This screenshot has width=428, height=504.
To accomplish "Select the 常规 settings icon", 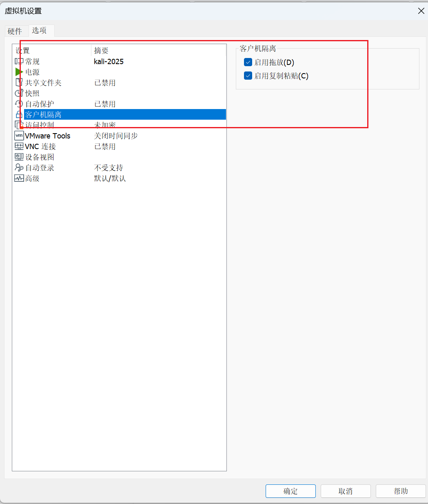I will 19,61.
